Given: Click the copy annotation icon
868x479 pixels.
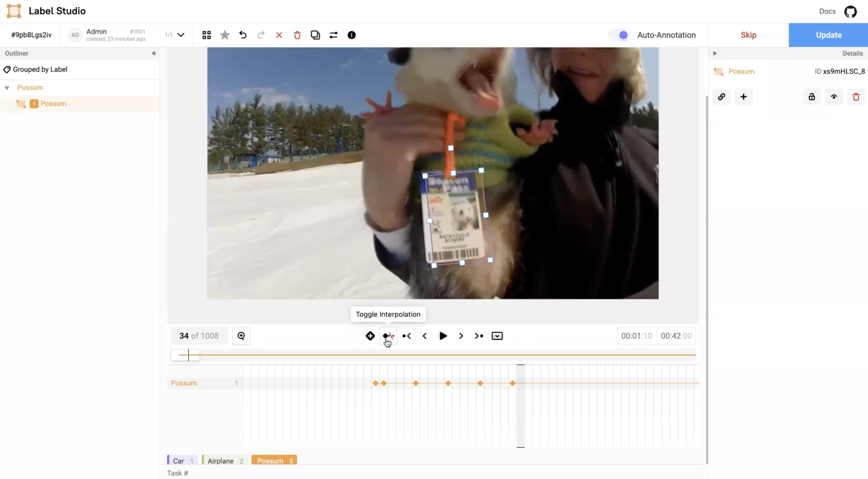Looking at the screenshot, I should click(315, 35).
